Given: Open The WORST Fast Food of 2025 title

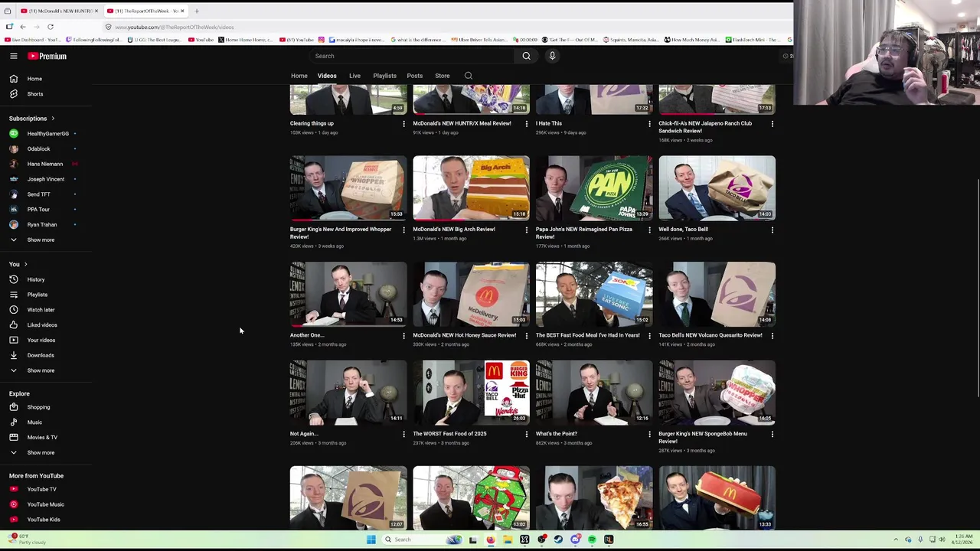Looking at the screenshot, I should tap(449, 434).
